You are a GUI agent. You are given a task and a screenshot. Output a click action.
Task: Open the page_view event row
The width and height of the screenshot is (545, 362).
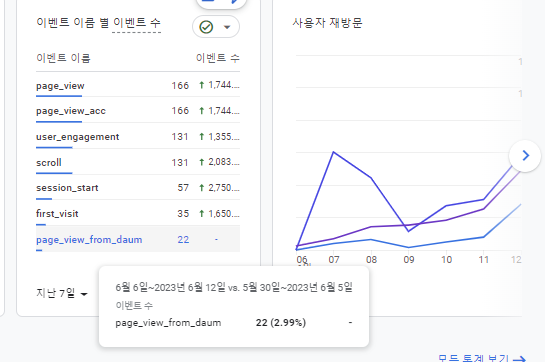click(x=138, y=85)
